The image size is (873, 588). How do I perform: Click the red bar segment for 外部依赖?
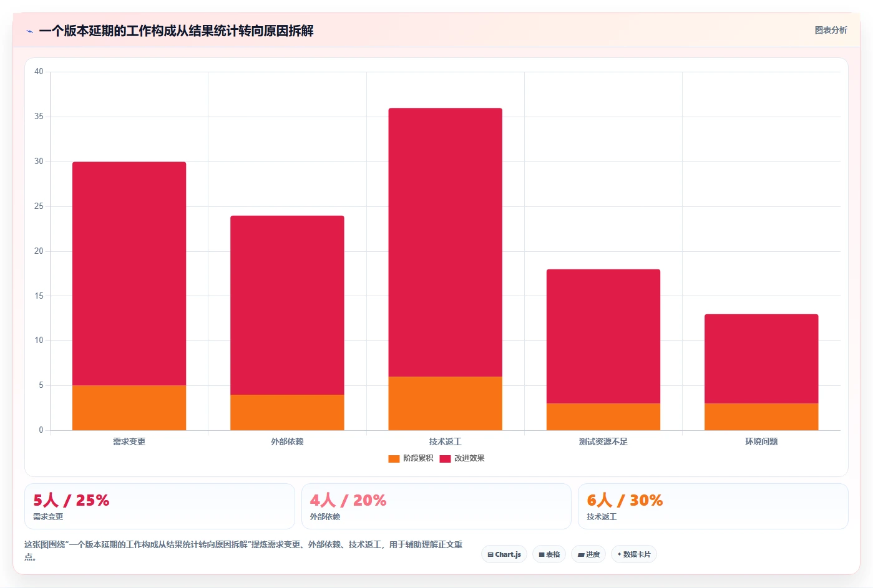(287, 305)
